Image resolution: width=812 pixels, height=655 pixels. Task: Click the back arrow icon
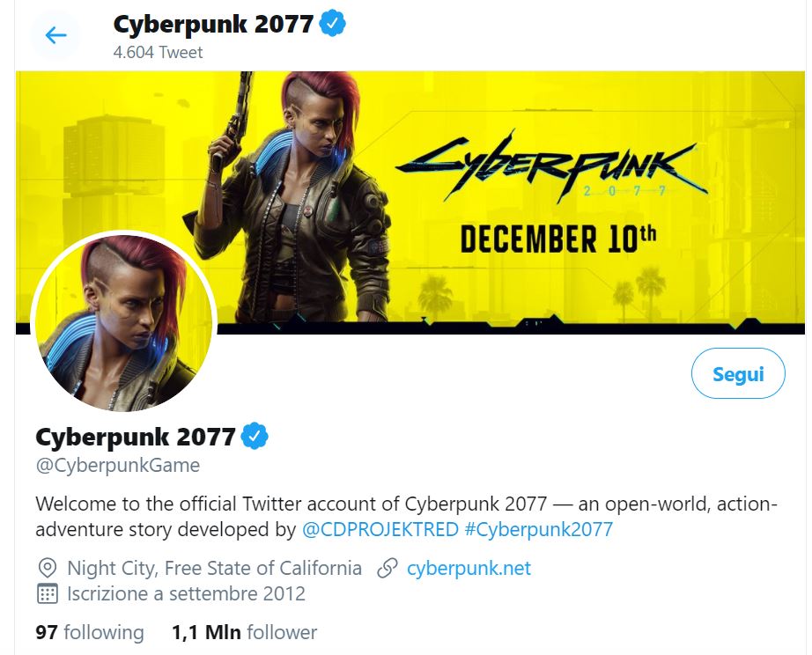click(x=55, y=35)
